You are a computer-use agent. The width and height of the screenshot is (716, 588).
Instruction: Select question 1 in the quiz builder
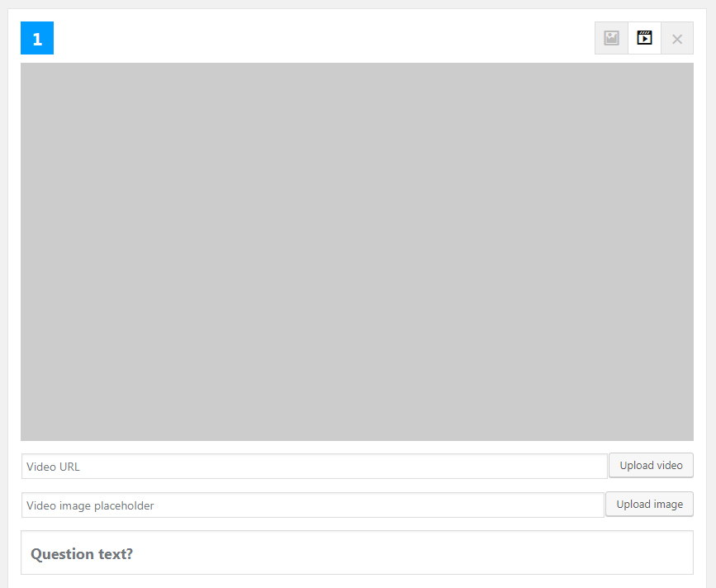click(36, 38)
